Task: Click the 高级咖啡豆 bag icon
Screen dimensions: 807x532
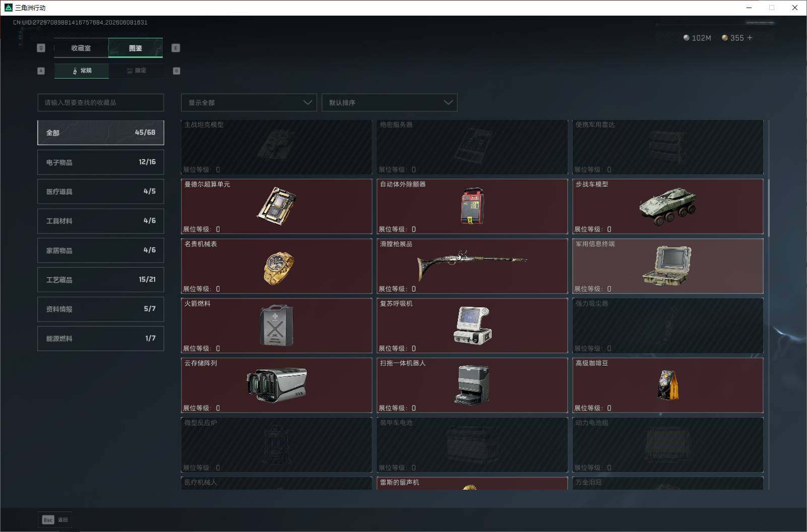Action: [668, 385]
